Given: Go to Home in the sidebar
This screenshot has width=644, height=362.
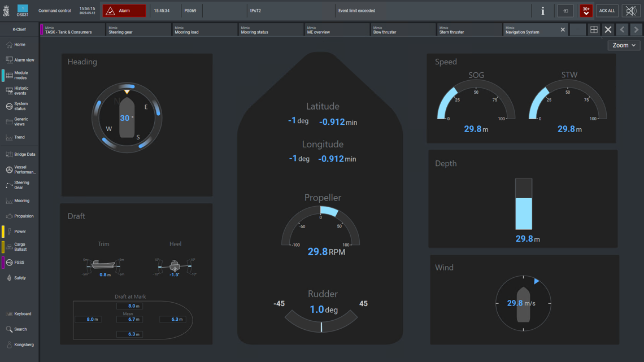Looking at the screenshot, I should (x=19, y=45).
